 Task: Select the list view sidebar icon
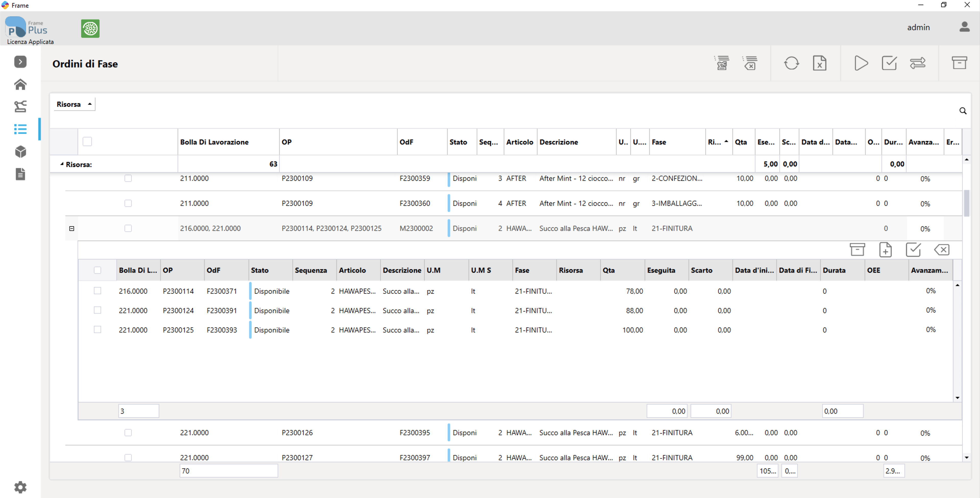click(x=20, y=129)
